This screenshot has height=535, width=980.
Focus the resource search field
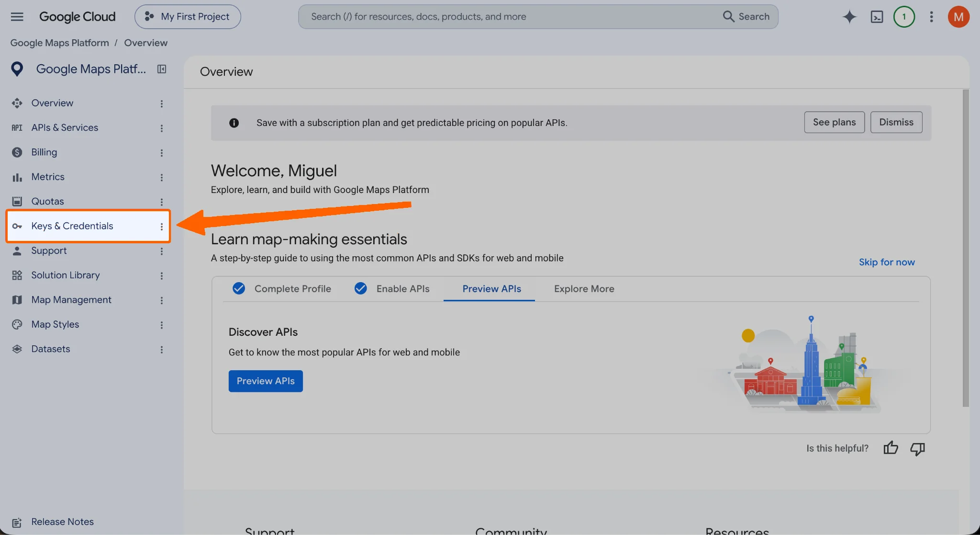pyautogui.click(x=510, y=17)
